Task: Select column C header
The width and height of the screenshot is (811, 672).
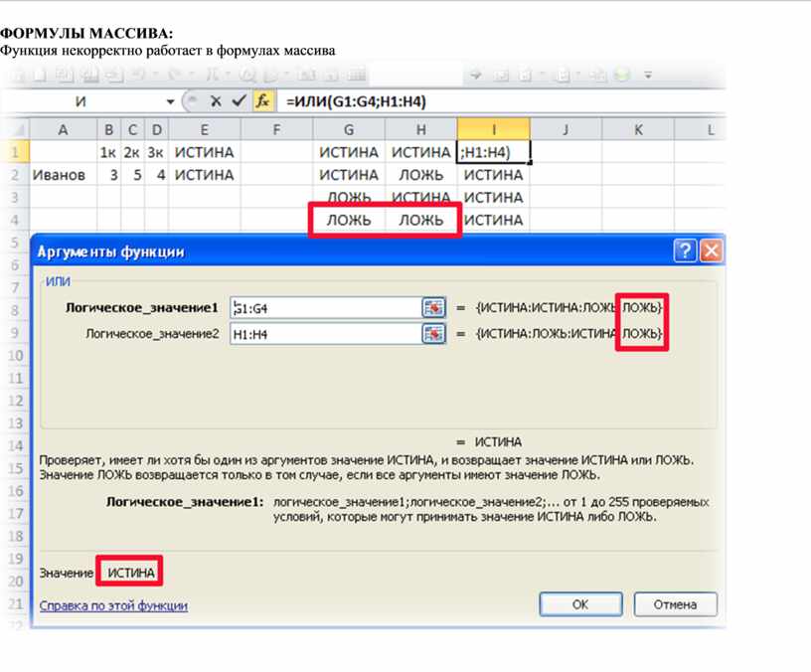Action: tap(133, 129)
